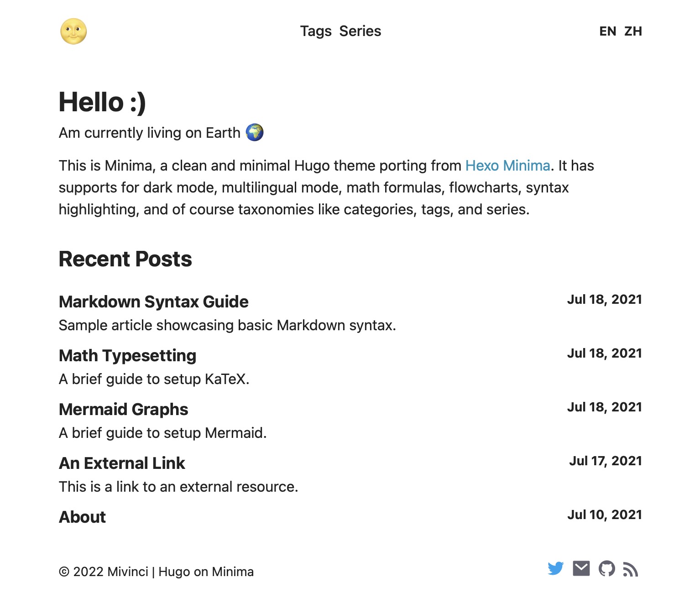Click the Earth globe emoji
This screenshot has height=603, width=700.
255,132
